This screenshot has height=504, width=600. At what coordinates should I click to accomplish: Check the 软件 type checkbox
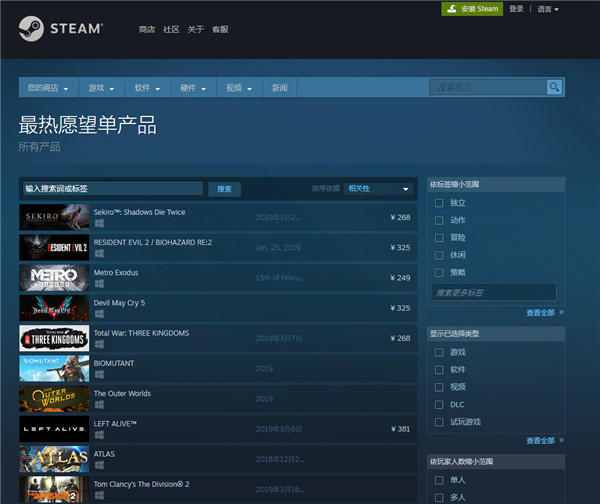click(439, 370)
